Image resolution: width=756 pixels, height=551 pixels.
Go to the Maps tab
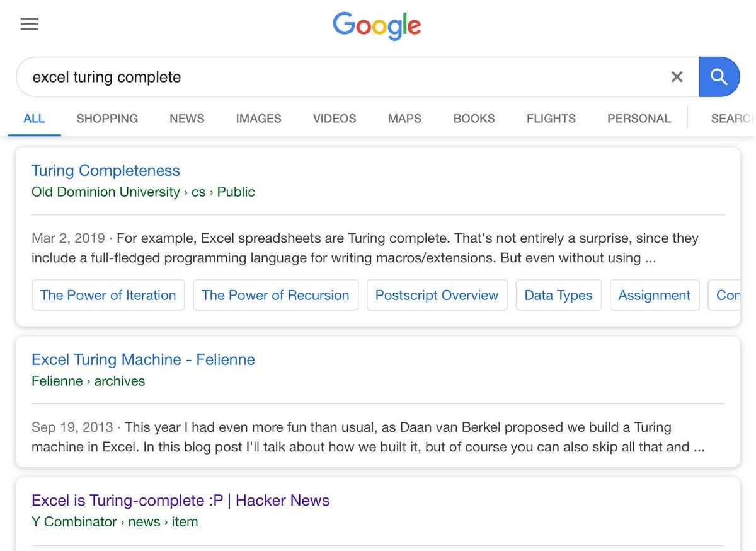coord(404,119)
